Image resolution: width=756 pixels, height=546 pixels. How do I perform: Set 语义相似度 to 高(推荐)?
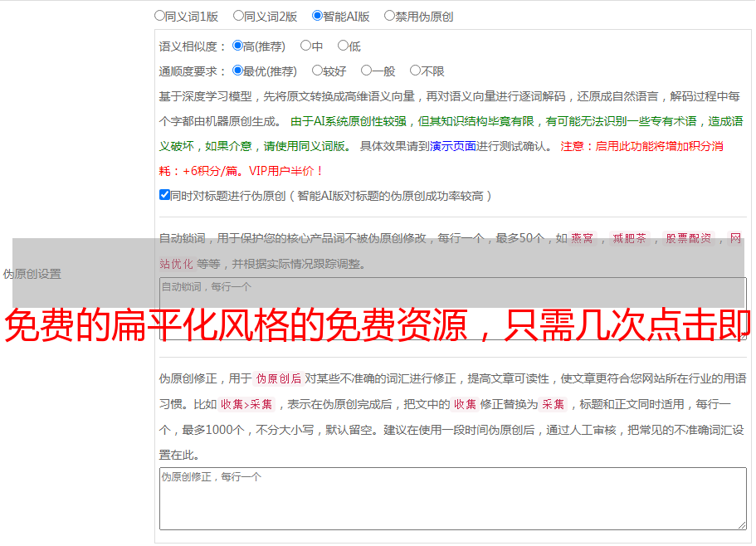click(x=238, y=46)
